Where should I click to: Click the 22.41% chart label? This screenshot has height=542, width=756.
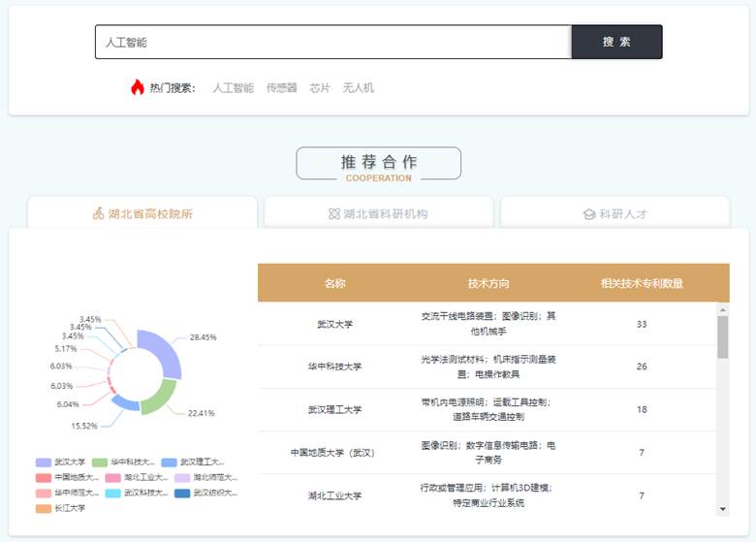[x=201, y=413]
